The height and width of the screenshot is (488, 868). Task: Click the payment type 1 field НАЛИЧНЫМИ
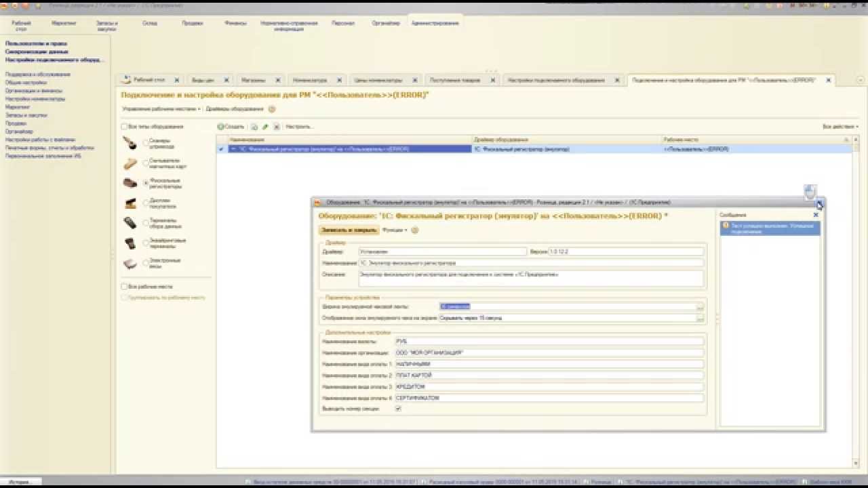coord(549,364)
